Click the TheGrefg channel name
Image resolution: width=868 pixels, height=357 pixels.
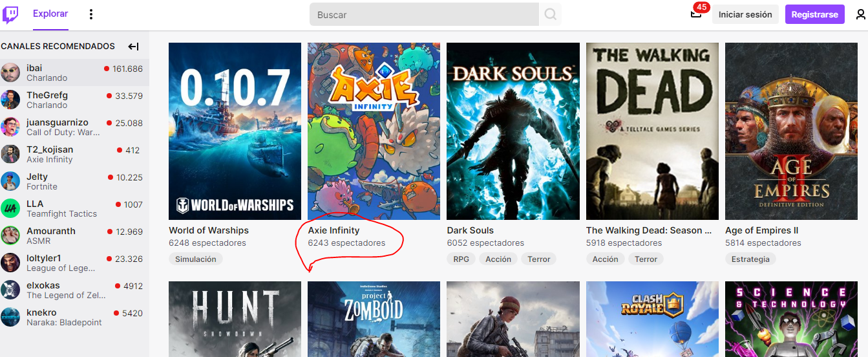[47, 95]
